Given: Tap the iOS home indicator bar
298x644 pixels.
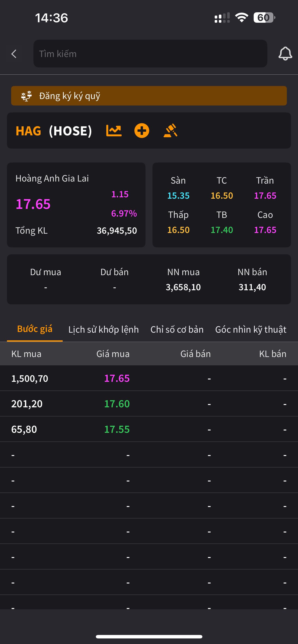Looking at the screenshot, I should point(149,637).
